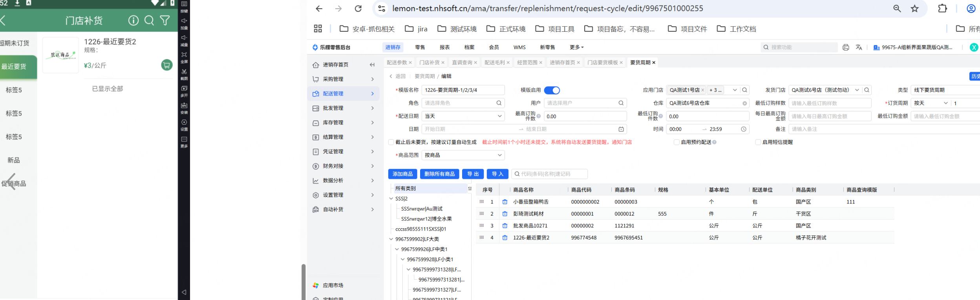Close the 要货周期 page tab
Viewport: 980px width, 300px height.
[654, 62]
